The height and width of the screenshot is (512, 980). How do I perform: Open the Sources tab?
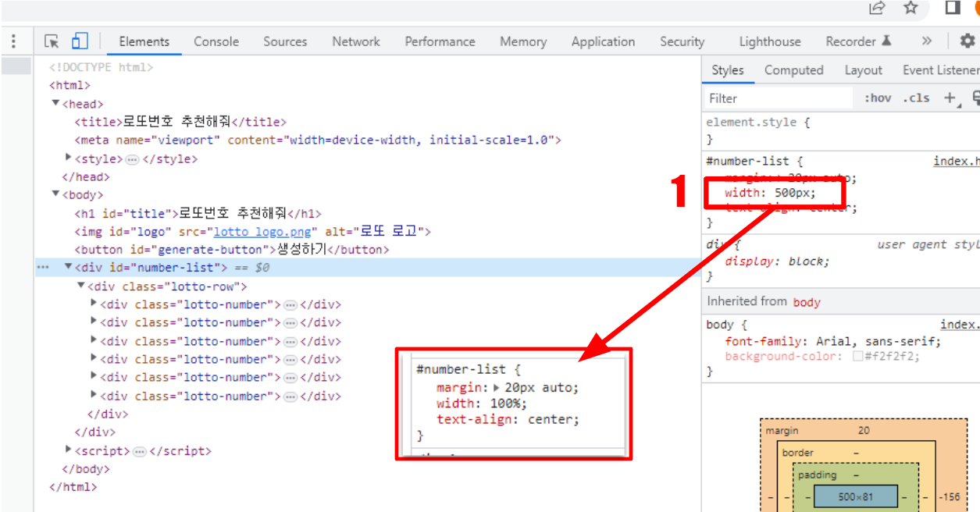(285, 41)
